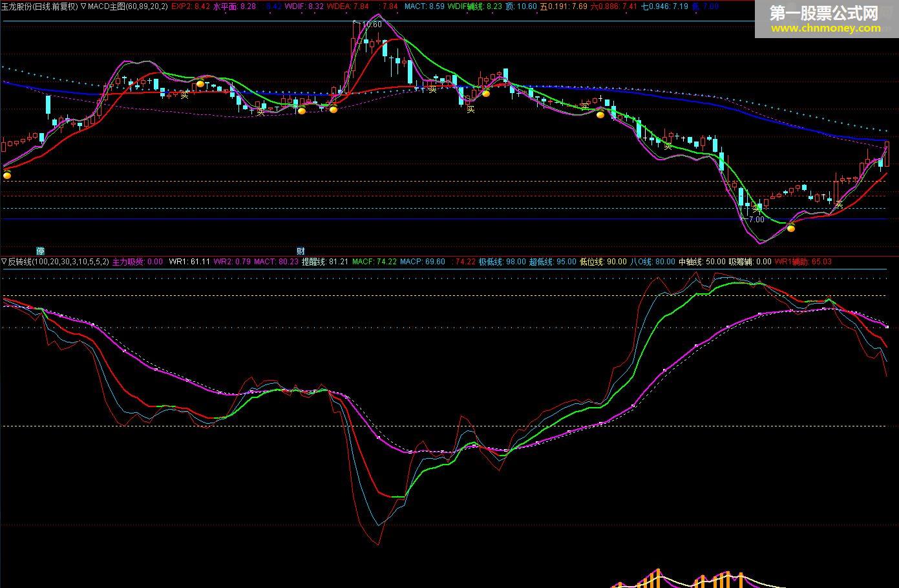The image size is (899, 588).
Task: Select the stock title 玉龙股份(日线 前复权)
Action: click(39, 6)
